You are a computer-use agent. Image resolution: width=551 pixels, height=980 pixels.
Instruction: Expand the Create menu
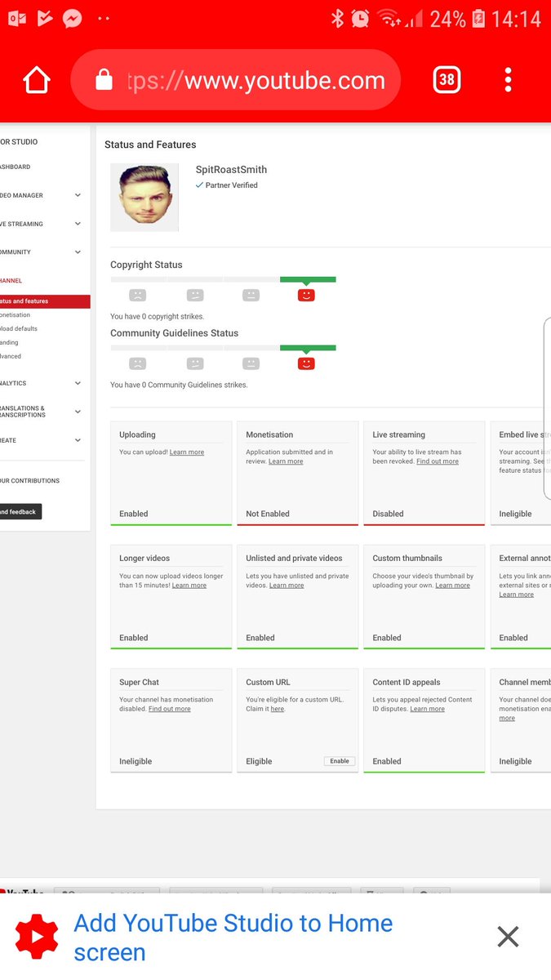78,440
